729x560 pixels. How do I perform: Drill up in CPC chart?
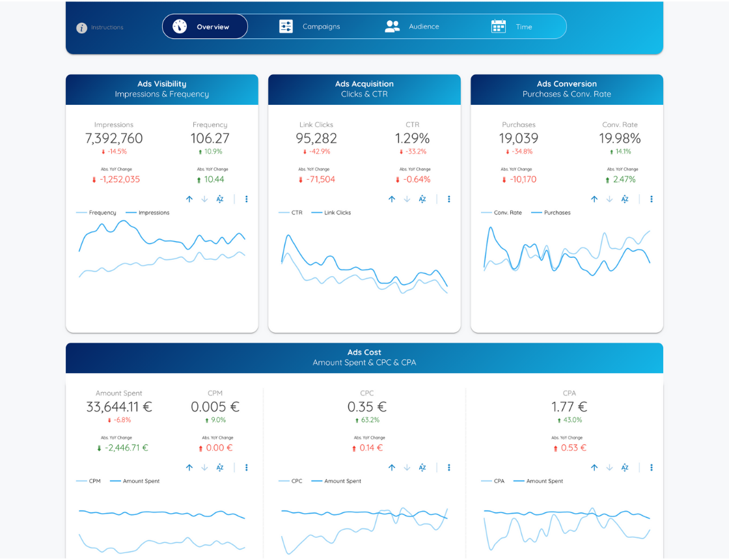point(392,468)
